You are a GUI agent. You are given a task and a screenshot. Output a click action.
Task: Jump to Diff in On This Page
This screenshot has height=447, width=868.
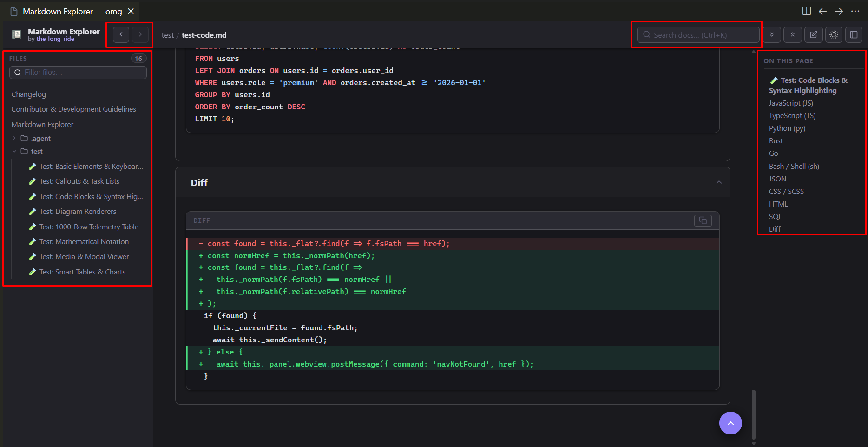[x=775, y=229]
